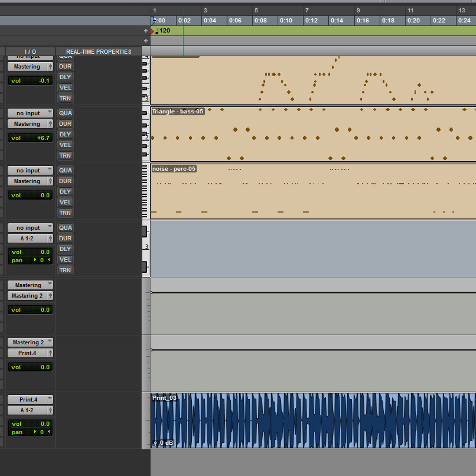The width and height of the screenshot is (476, 476).
Task: Open output window icon on vol -0.1 track
Action: click(x=50, y=67)
